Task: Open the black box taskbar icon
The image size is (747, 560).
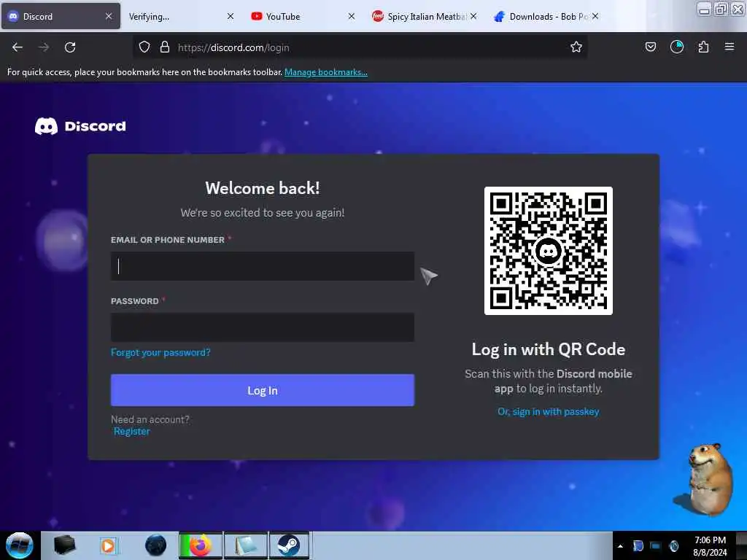Action: click(64, 545)
